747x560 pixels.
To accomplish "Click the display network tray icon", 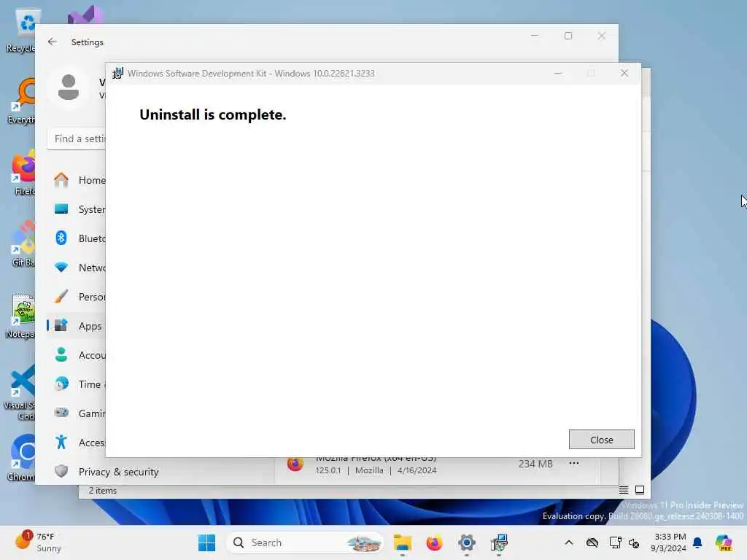I will pyautogui.click(x=615, y=542).
